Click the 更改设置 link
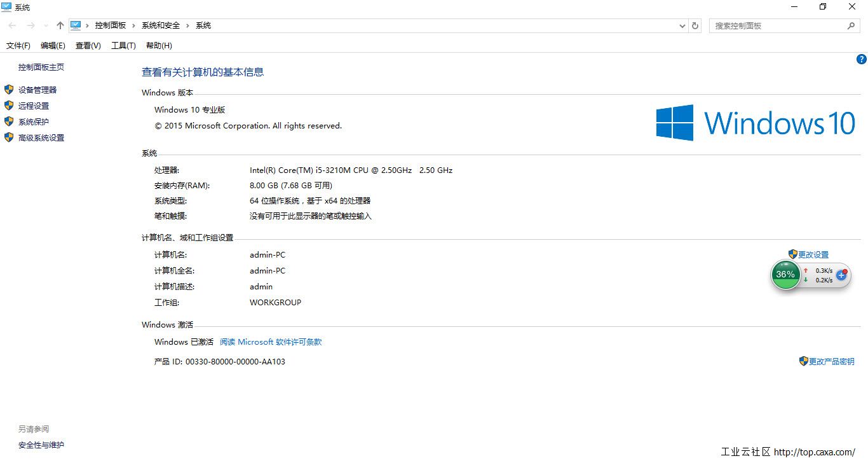 pyautogui.click(x=813, y=254)
